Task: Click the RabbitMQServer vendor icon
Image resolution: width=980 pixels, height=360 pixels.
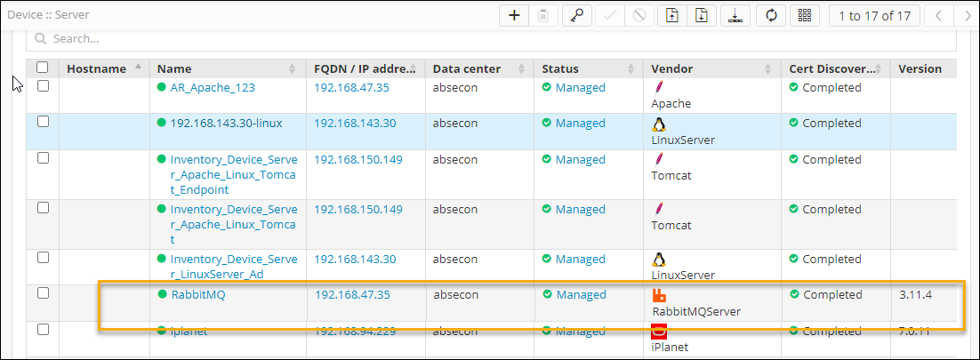Action: tap(659, 295)
